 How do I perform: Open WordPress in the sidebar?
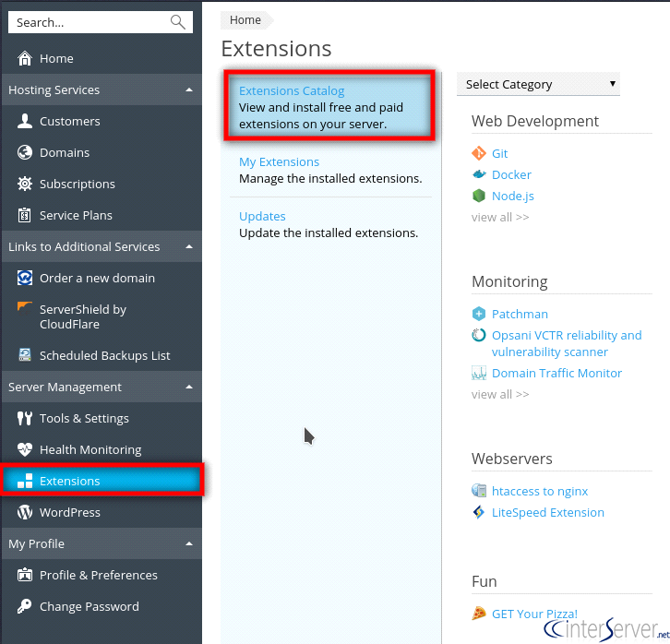(102, 512)
